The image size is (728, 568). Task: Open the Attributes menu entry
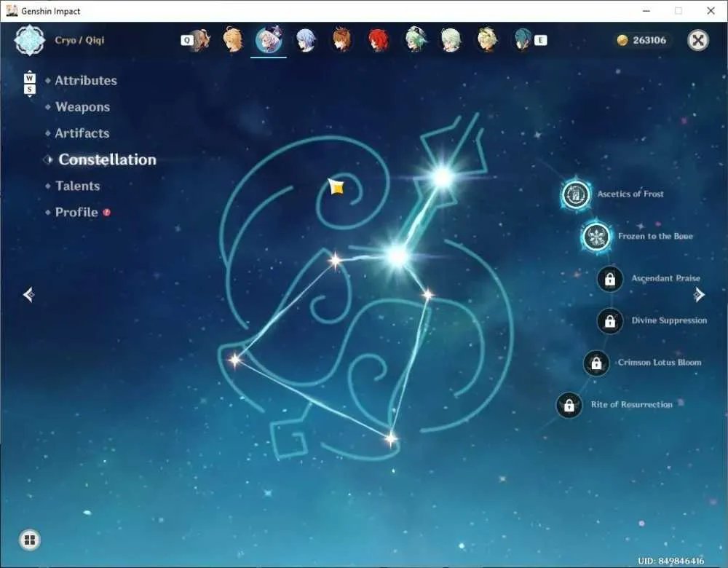[86, 81]
